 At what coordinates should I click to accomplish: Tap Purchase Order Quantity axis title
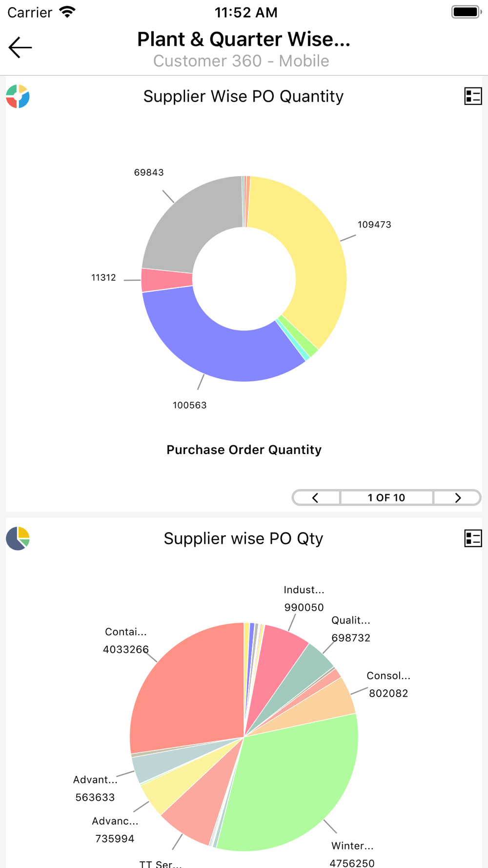pos(244,450)
